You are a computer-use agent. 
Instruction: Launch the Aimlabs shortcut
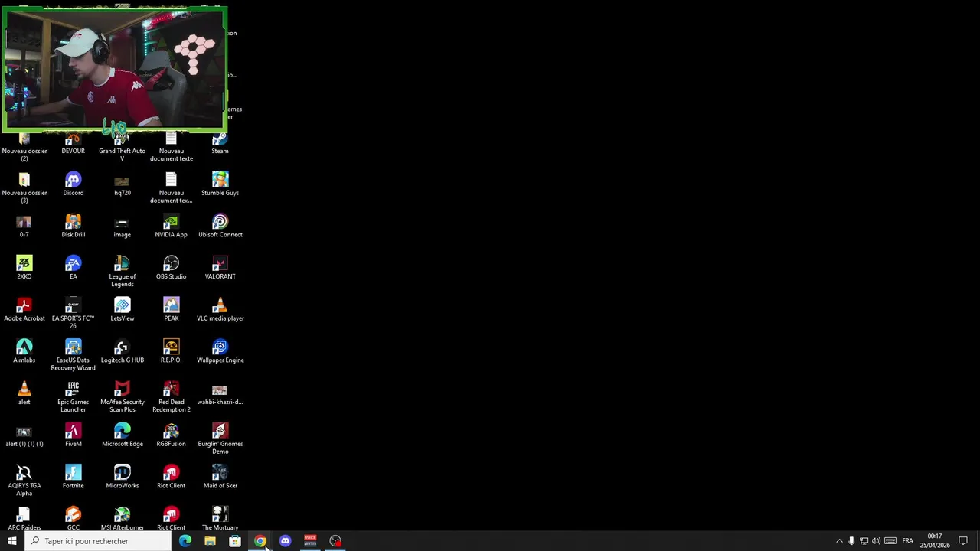[24, 352]
